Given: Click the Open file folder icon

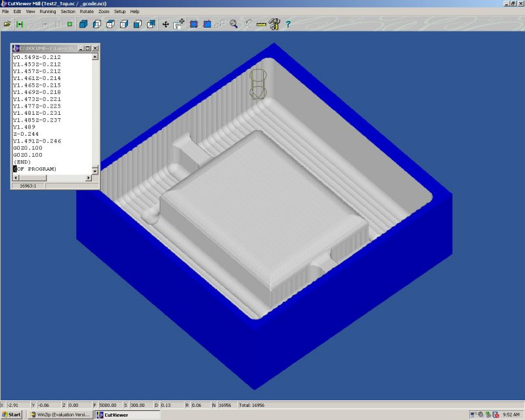Looking at the screenshot, I should 7,24.
